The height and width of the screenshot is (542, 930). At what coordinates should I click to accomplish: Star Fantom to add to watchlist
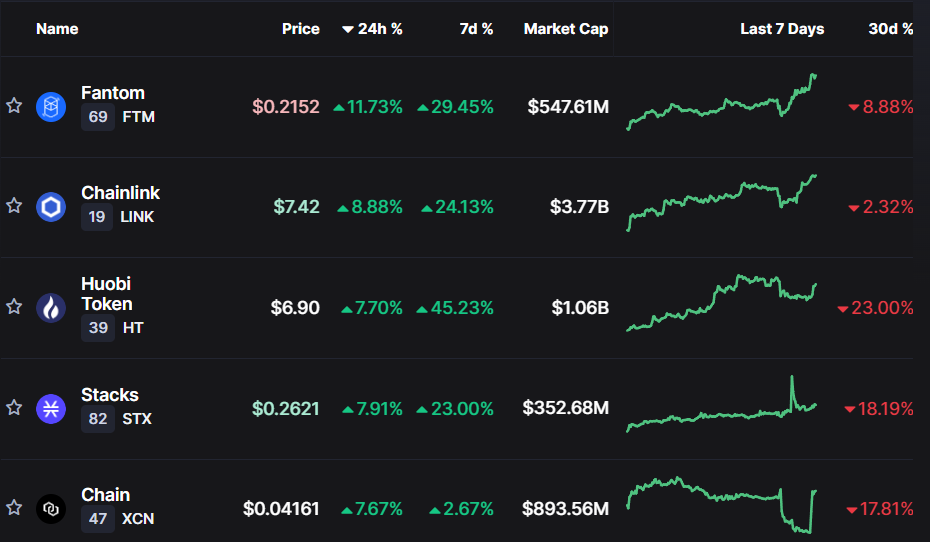point(14,106)
